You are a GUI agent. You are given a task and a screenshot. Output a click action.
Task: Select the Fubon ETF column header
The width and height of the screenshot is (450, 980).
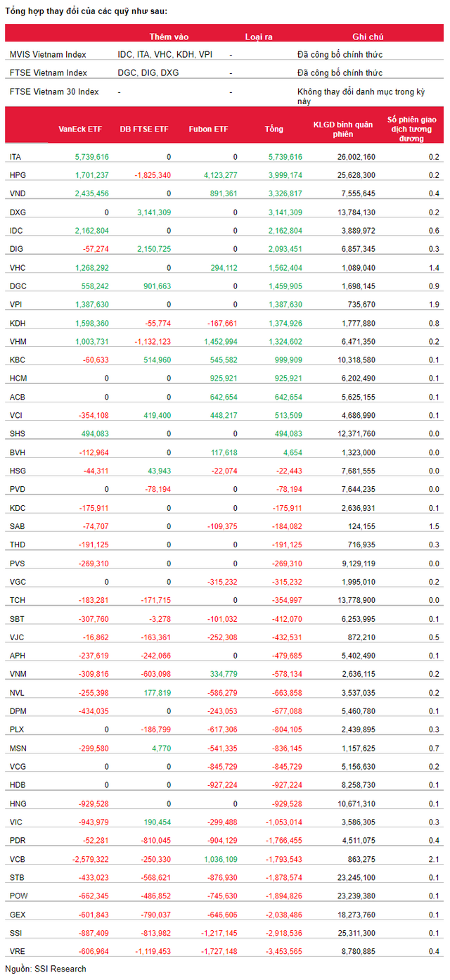208,129
